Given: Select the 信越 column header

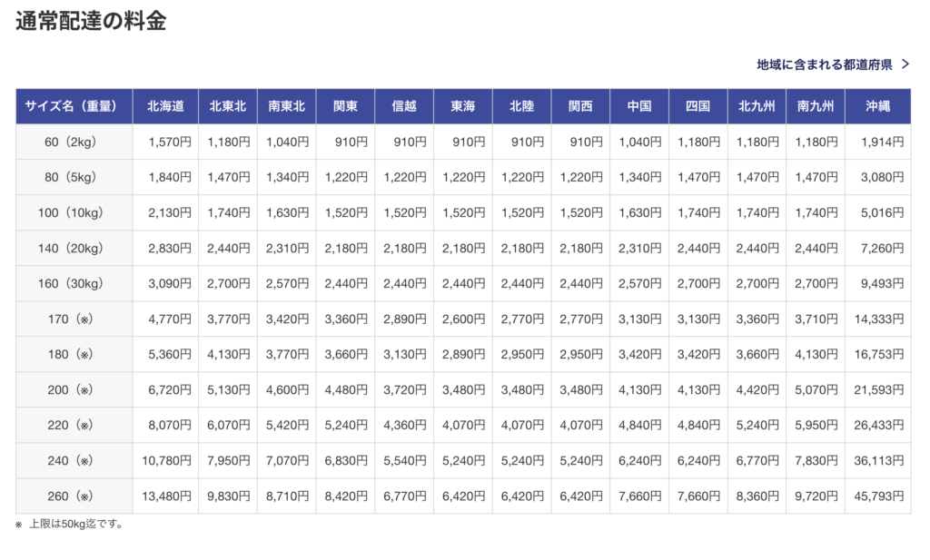Looking at the screenshot, I should [404, 106].
